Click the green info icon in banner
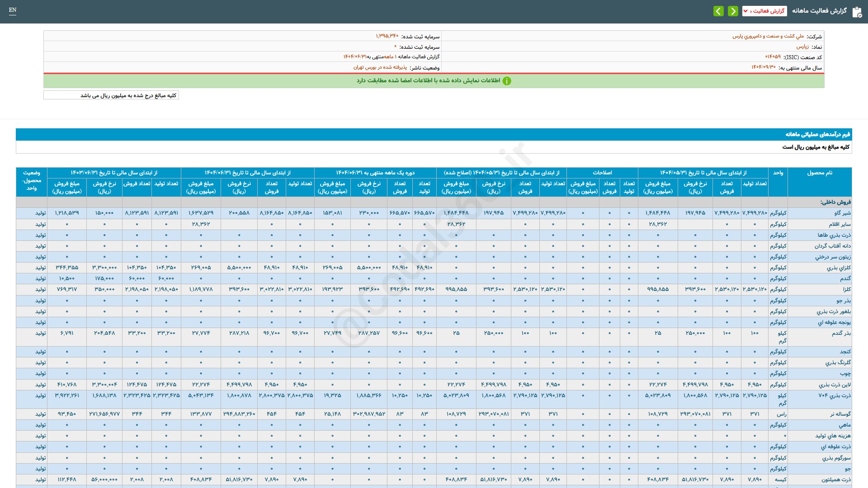The height and width of the screenshot is (488, 868). coord(507,81)
